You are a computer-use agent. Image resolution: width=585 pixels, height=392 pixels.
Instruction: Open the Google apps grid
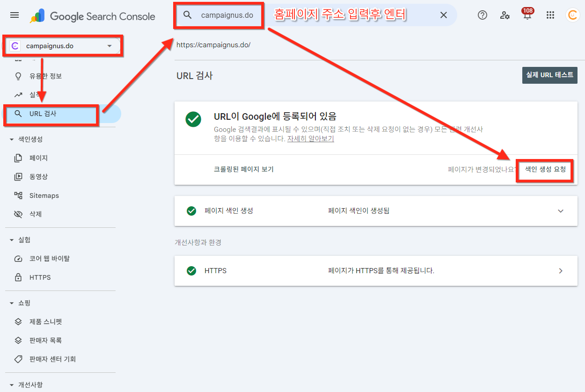pos(550,15)
